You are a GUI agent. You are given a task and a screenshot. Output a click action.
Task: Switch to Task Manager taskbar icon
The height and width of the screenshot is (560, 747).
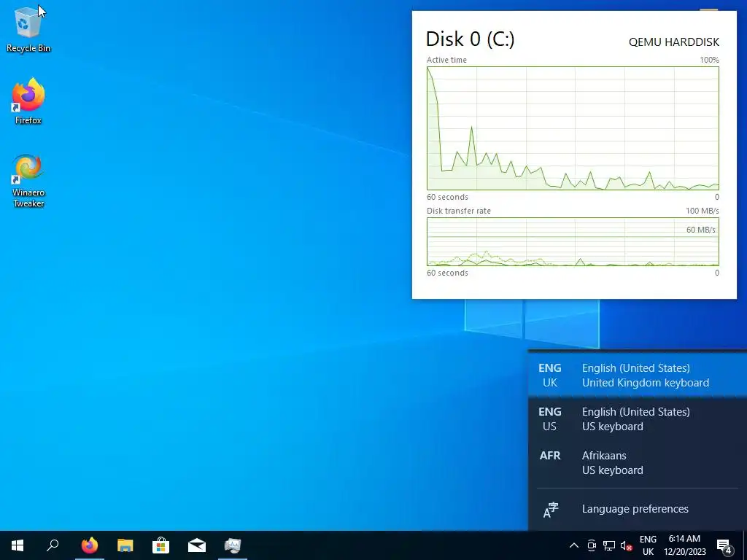pos(233,545)
